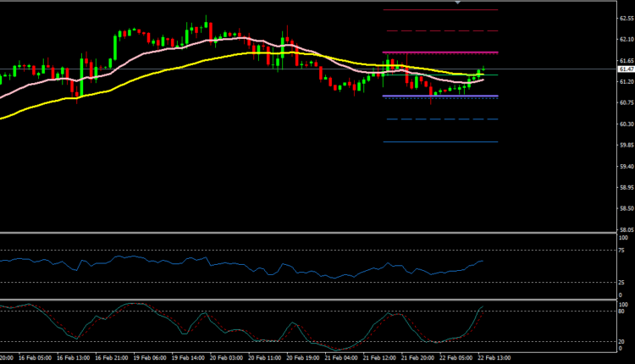Click the current price label 61.47
This screenshot has width=635, height=364.
(627, 69)
